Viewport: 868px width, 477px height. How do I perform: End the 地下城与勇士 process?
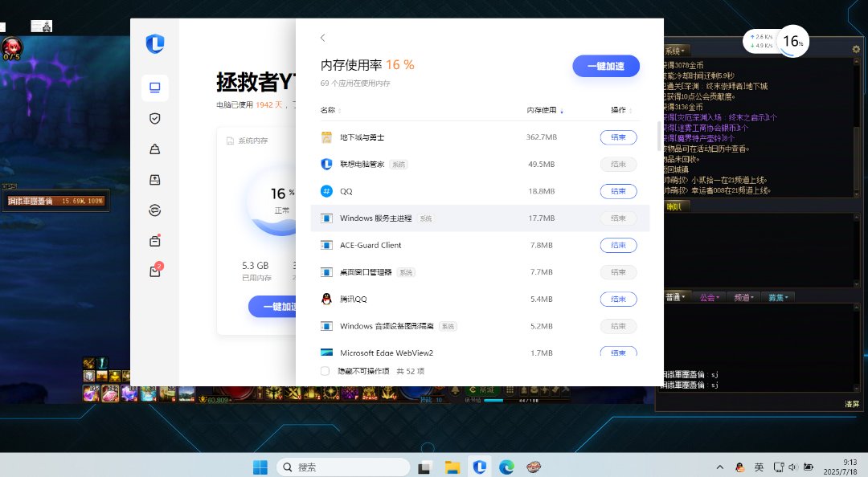coord(618,137)
